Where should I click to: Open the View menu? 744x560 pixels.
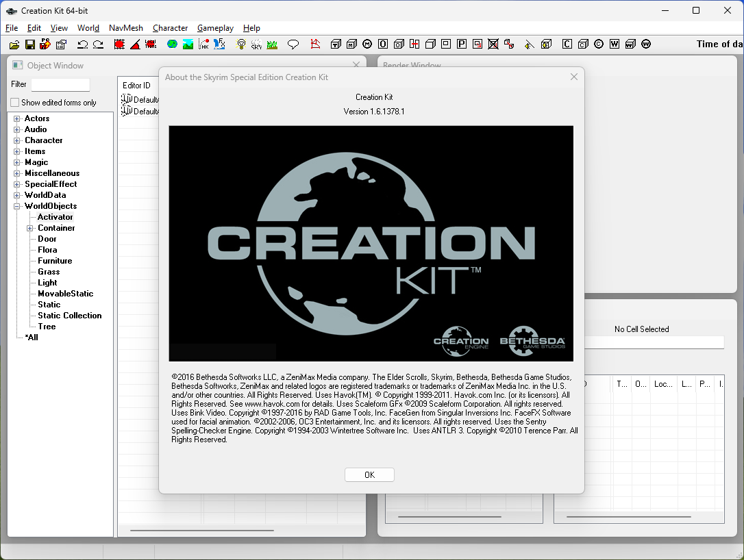point(59,28)
